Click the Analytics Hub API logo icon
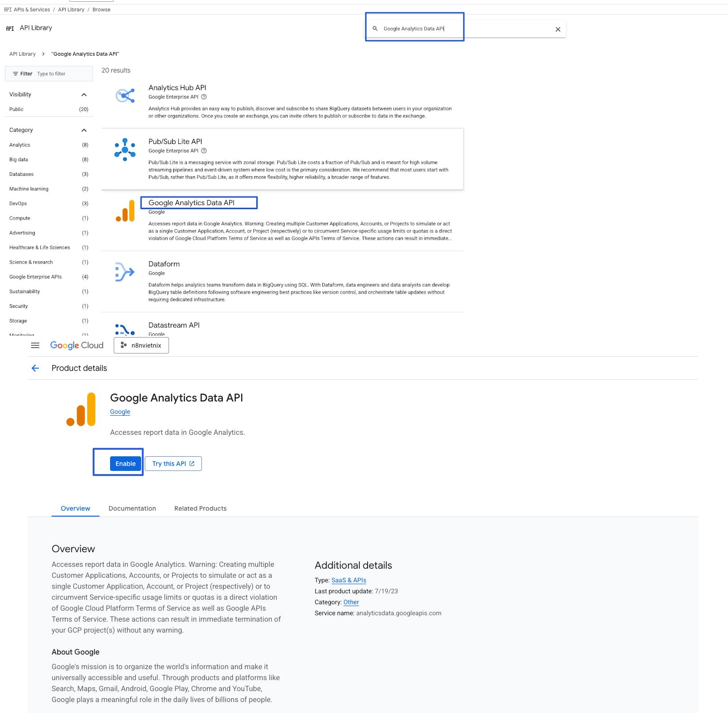The height and width of the screenshot is (713, 728). [125, 95]
